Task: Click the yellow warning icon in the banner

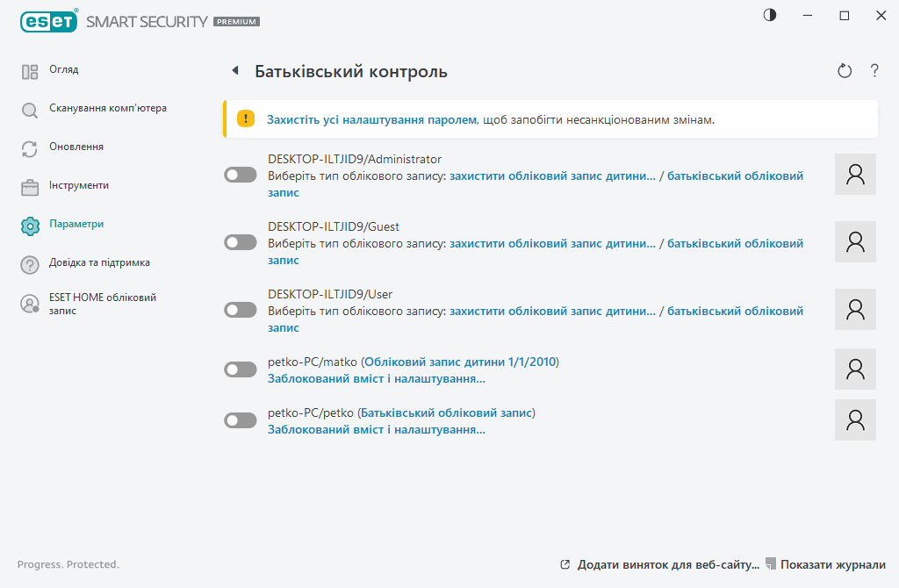Action: tap(246, 119)
